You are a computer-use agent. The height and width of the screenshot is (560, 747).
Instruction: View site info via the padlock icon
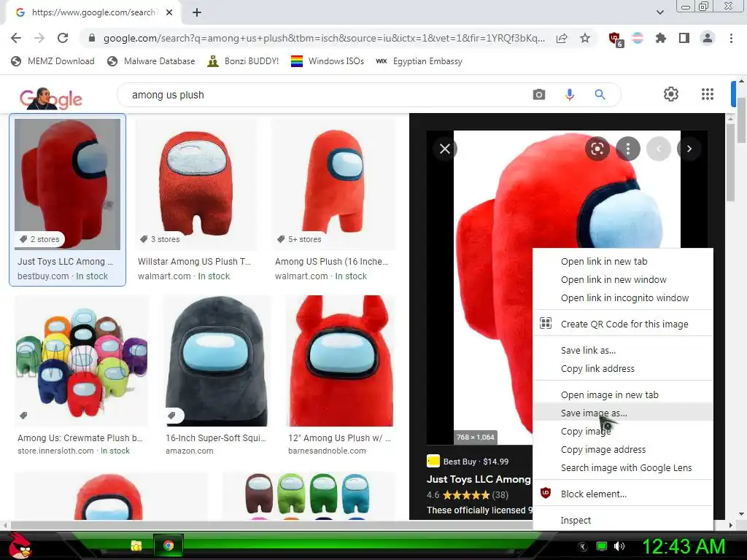pos(92,38)
